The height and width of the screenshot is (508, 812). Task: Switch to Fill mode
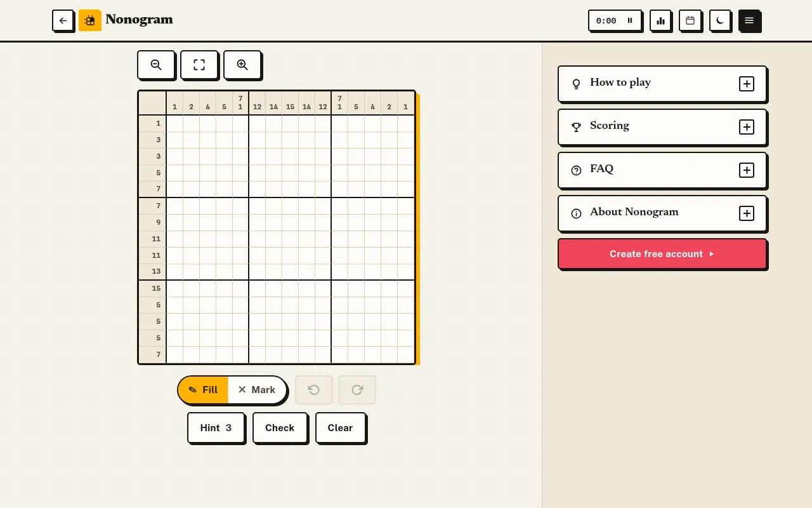click(x=203, y=390)
